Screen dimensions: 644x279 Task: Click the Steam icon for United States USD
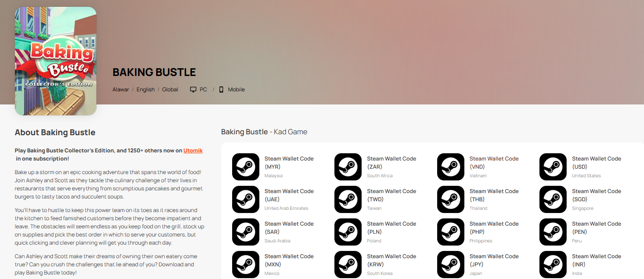[553, 167]
